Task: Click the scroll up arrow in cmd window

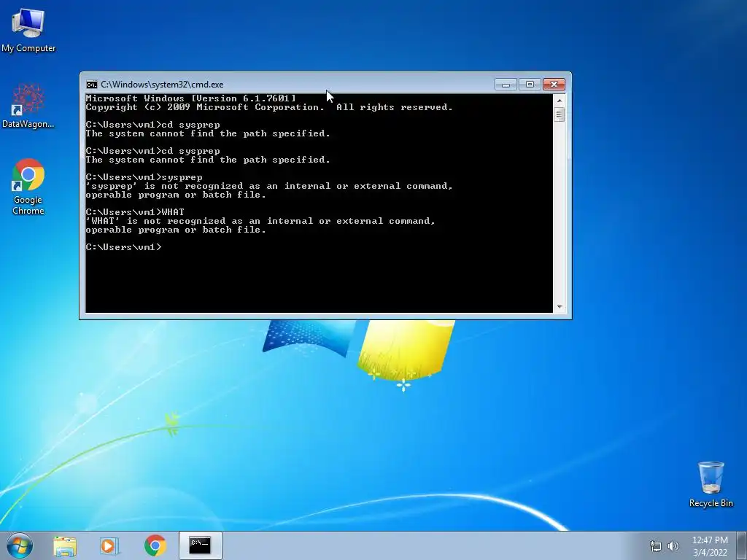Action: (560, 101)
